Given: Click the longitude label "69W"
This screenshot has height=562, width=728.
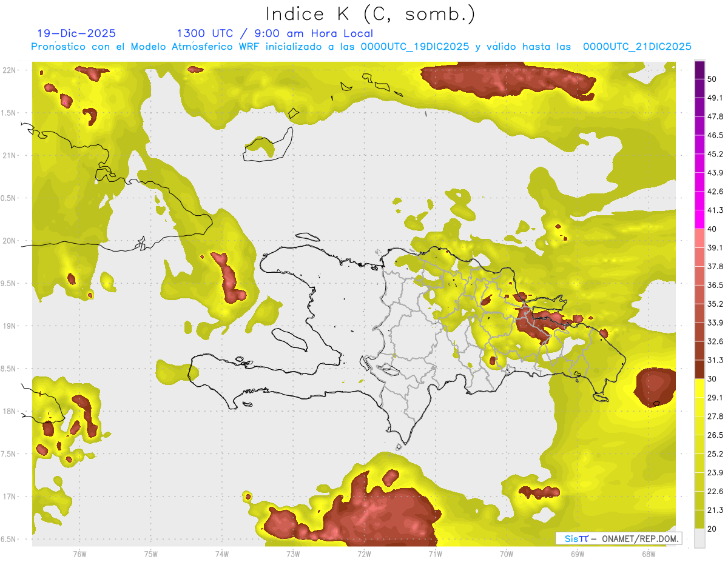Looking at the screenshot, I should click(x=577, y=554).
